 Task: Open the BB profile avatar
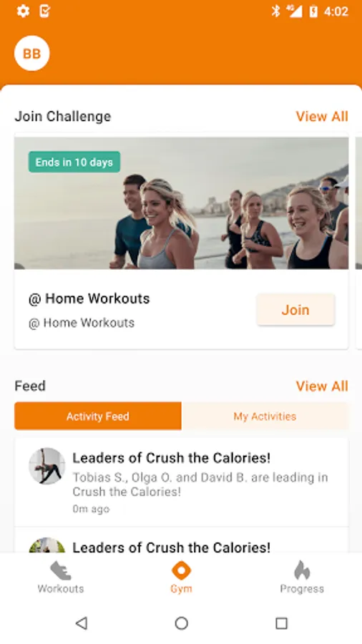coord(32,54)
